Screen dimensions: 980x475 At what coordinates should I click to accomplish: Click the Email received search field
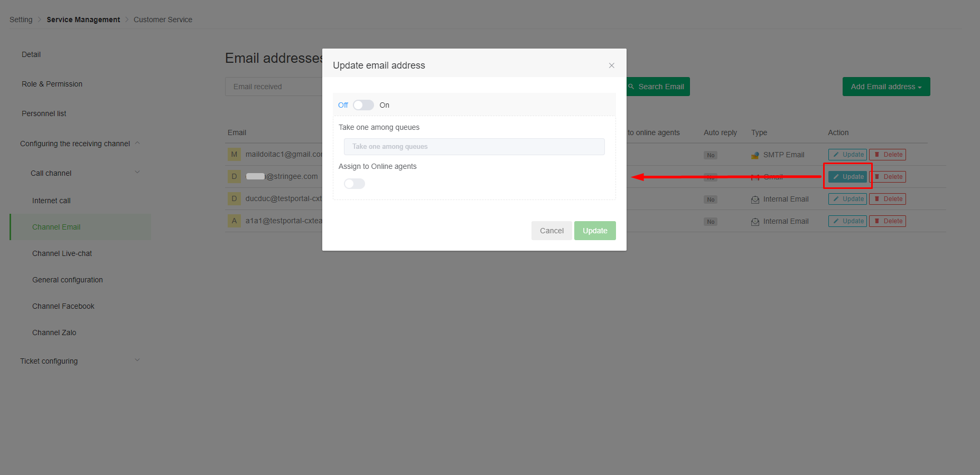[274, 87]
